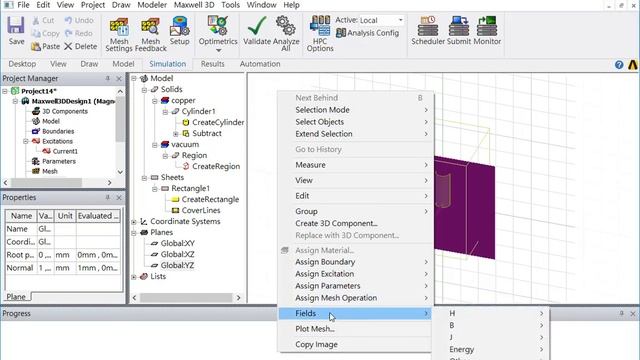The image size is (640, 360).
Task: Select CoverLines operation in tree
Action: [201, 211]
